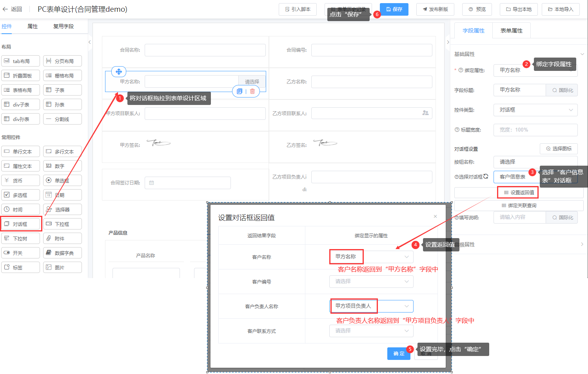Pick the 单选框 radio control
588x374 pixels.
[62, 181]
